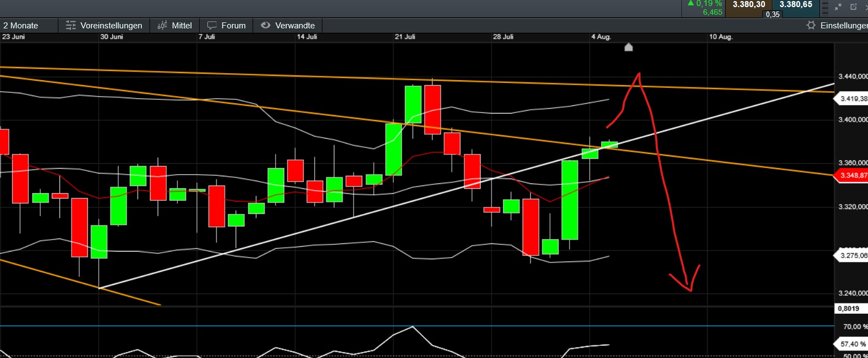
Task: Click the sell price 3.380,30
Action: point(749,5)
